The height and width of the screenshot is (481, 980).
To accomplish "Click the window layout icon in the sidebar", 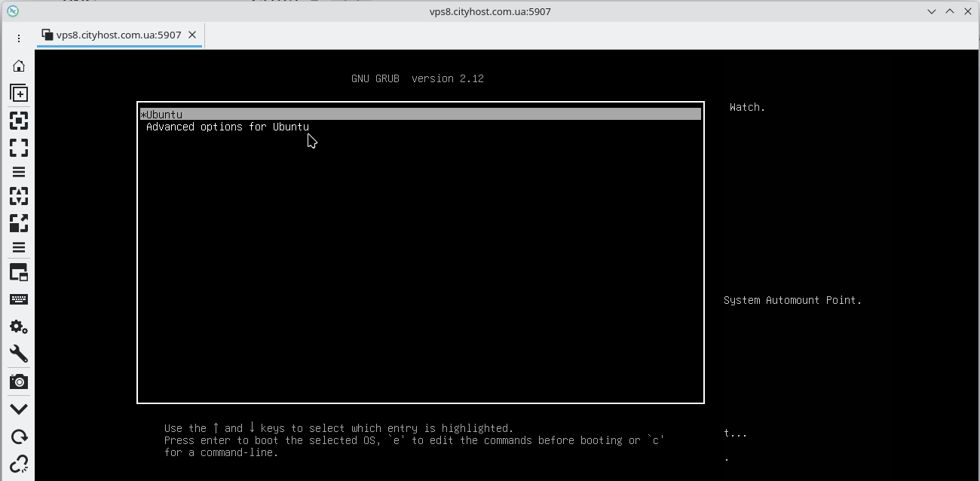I will [x=19, y=272].
